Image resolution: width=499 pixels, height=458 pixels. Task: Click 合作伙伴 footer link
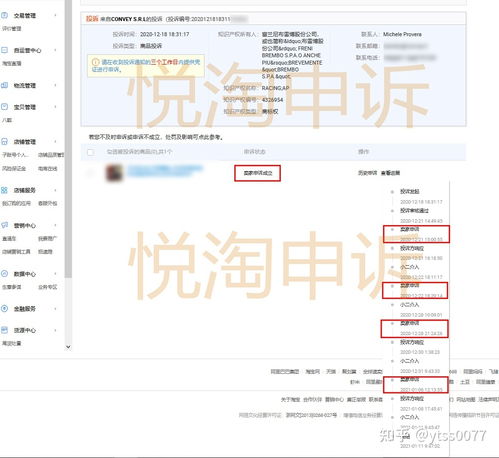pos(312,399)
